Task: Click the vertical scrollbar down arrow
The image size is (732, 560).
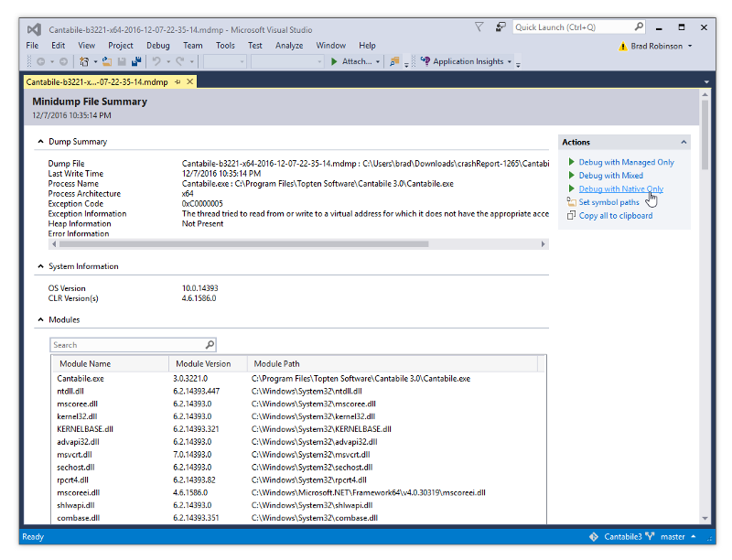Action: (705, 519)
